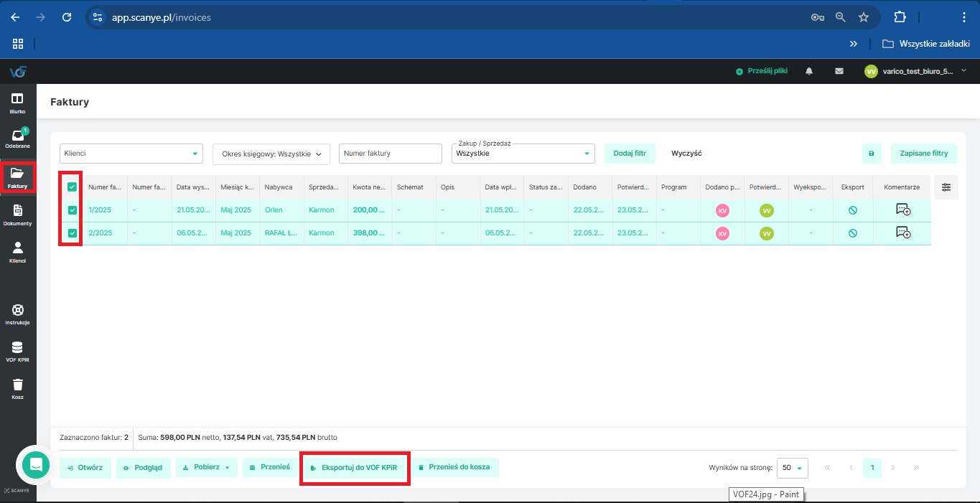Sort by Data wystawienia column header

(x=193, y=187)
